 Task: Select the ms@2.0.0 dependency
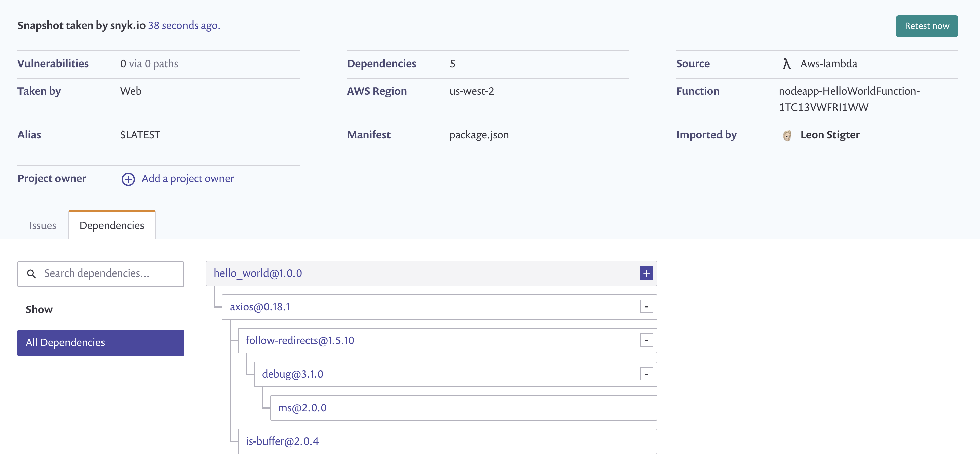pos(302,408)
